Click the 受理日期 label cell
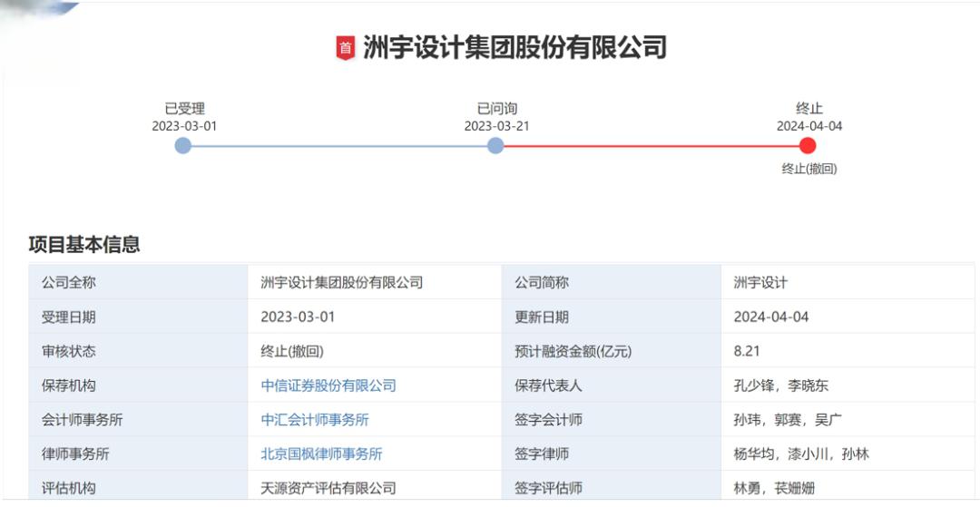The image size is (980, 507). [138, 317]
